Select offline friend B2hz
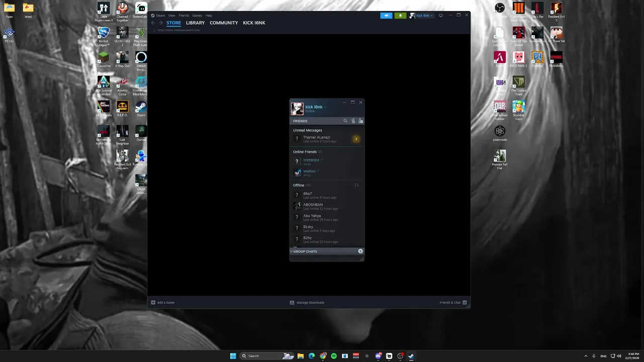 coord(327,239)
